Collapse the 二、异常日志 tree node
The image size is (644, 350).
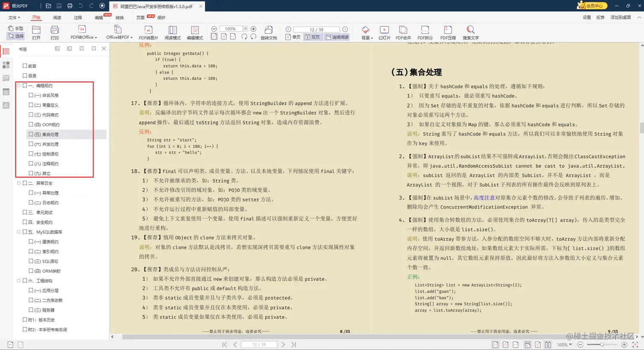point(19,183)
